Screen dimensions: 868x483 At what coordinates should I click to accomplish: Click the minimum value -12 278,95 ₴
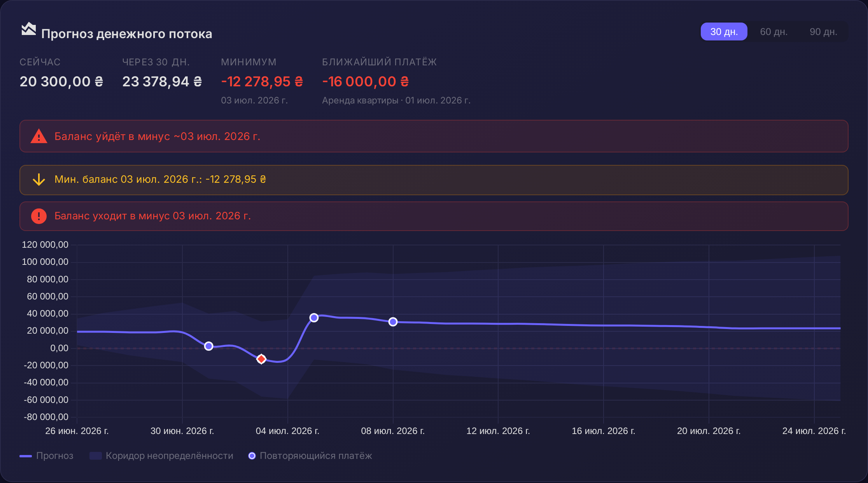tap(262, 82)
